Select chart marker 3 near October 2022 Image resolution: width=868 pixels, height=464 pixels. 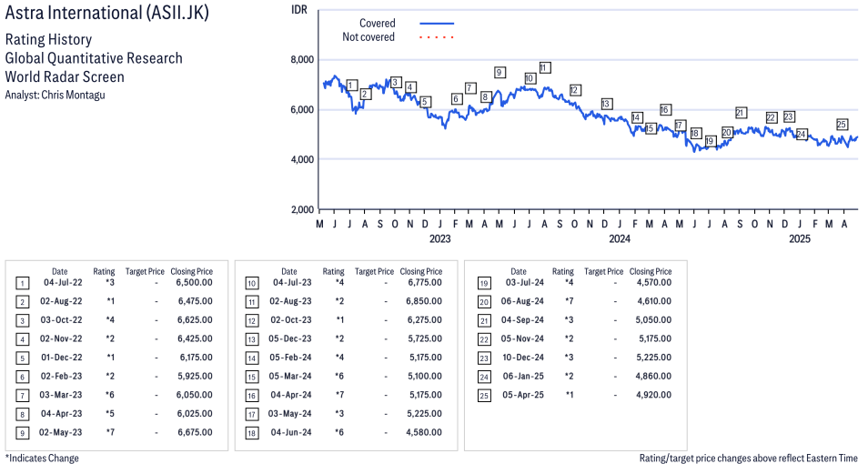click(395, 83)
